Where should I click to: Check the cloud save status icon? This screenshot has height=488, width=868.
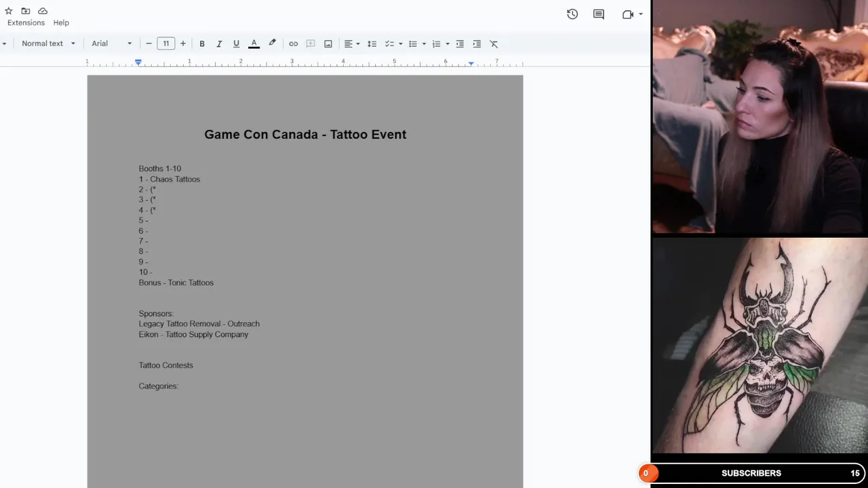point(43,11)
